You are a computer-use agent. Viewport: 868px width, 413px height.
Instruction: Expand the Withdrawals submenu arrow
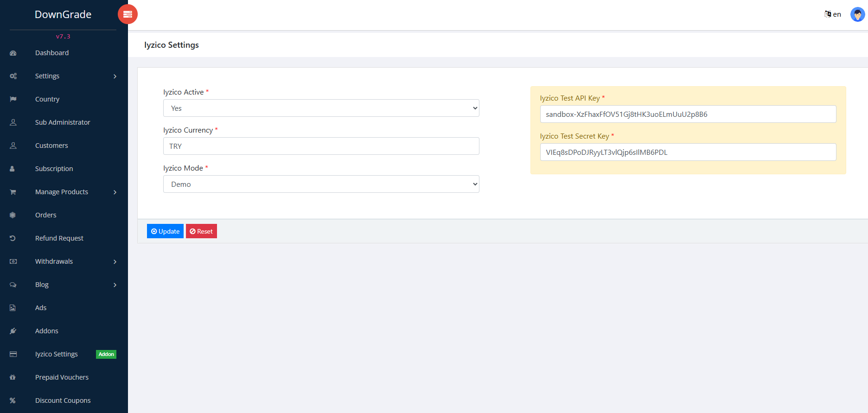coord(115,262)
